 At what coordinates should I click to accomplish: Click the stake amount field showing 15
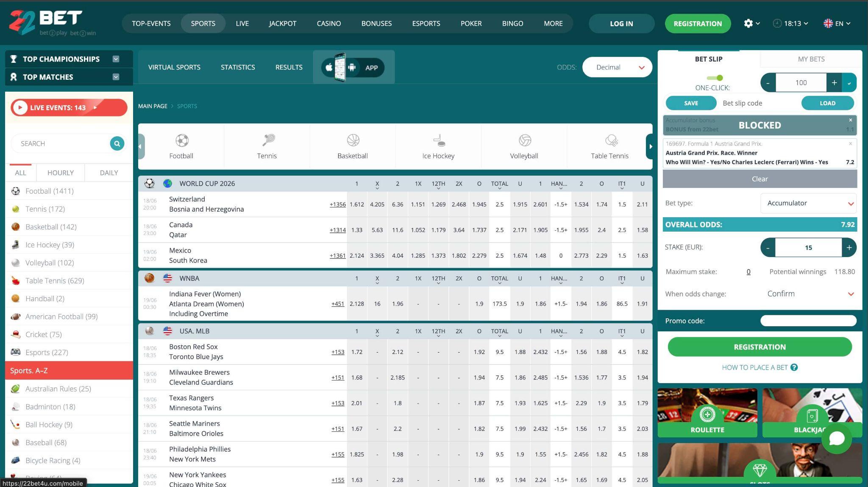[808, 247]
